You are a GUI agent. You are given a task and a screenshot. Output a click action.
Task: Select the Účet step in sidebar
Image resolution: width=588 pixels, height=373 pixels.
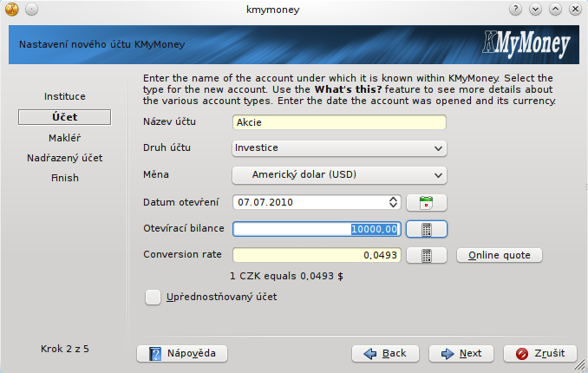[x=65, y=117]
